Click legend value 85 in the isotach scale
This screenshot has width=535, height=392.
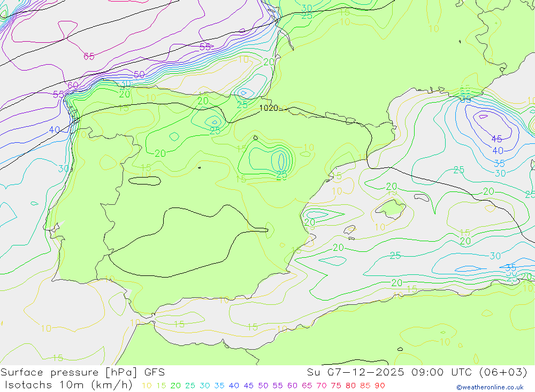coord(365,386)
